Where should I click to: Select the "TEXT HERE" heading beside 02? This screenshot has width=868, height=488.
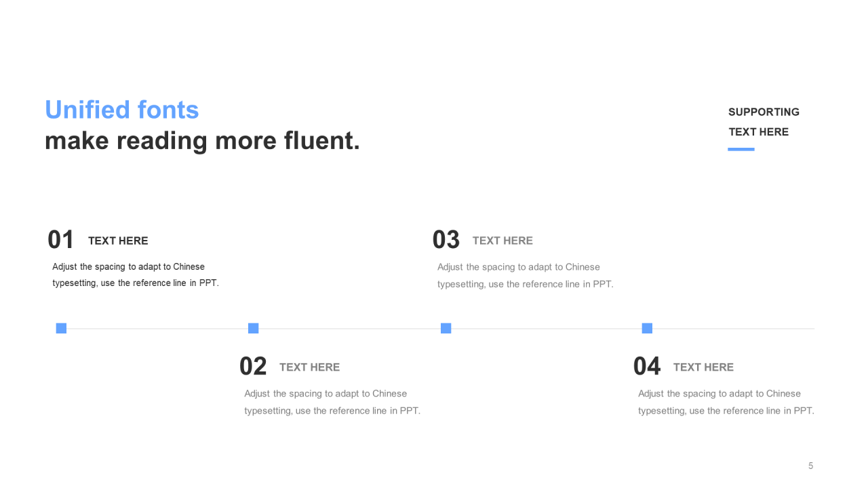[x=309, y=367]
